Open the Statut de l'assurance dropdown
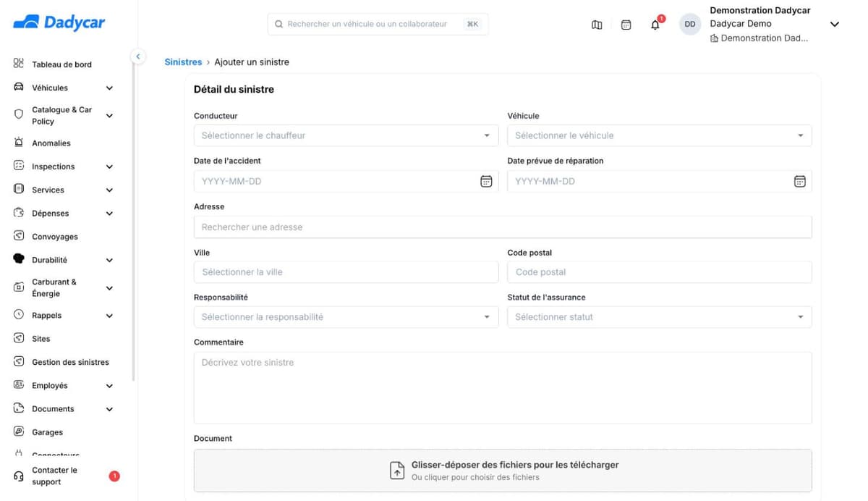Image resolution: width=868 pixels, height=501 pixels. (x=660, y=317)
